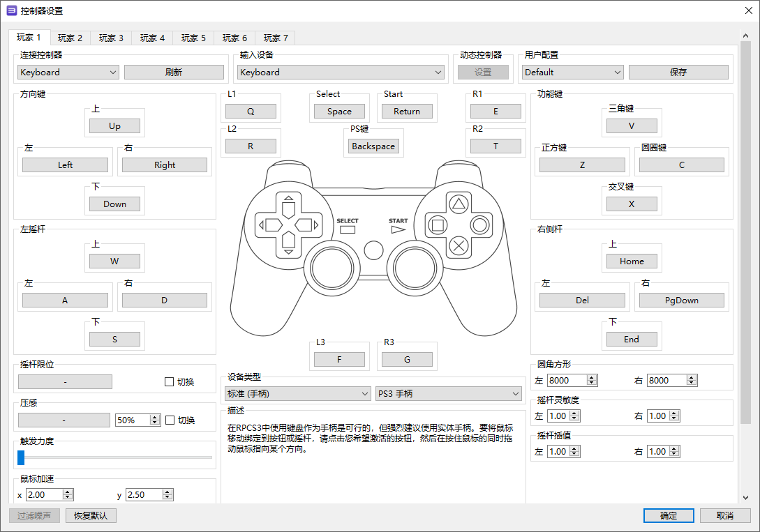Click the 恢复默认 button
The height and width of the screenshot is (532, 760).
(91, 515)
